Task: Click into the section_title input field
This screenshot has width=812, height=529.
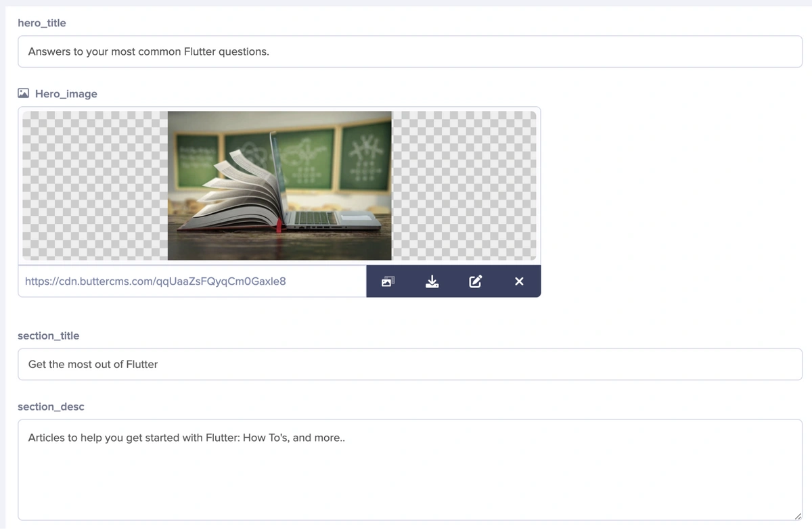Action: pos(410,364)
